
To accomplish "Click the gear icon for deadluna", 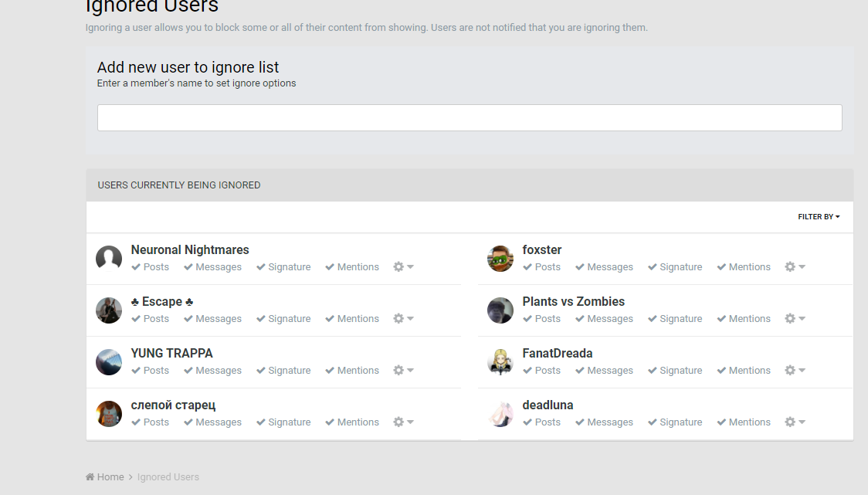I will point(791,422).
